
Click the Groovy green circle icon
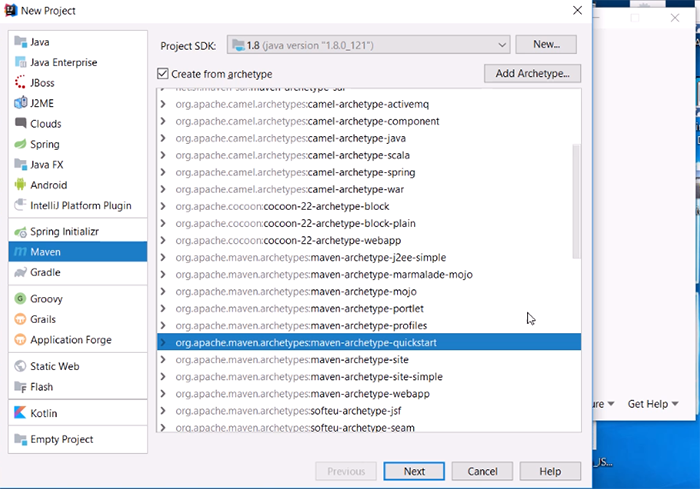(21, 299)
